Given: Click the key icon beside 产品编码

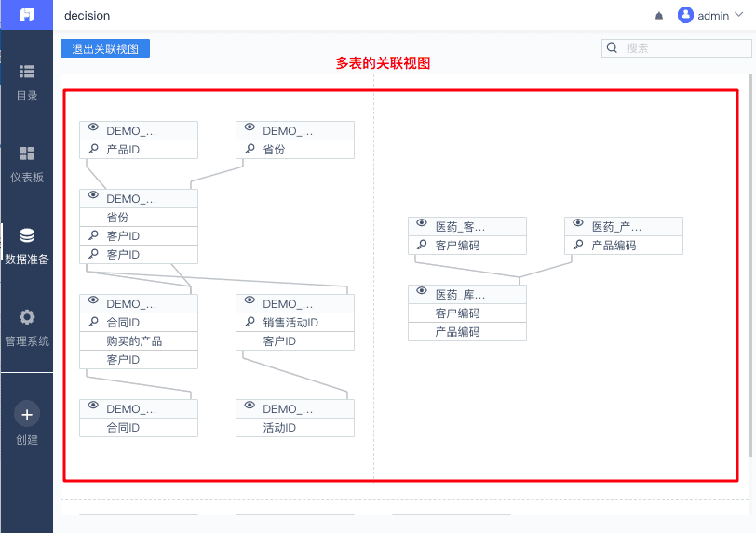Looking at the screenshot, I should (x=578, y=245).
